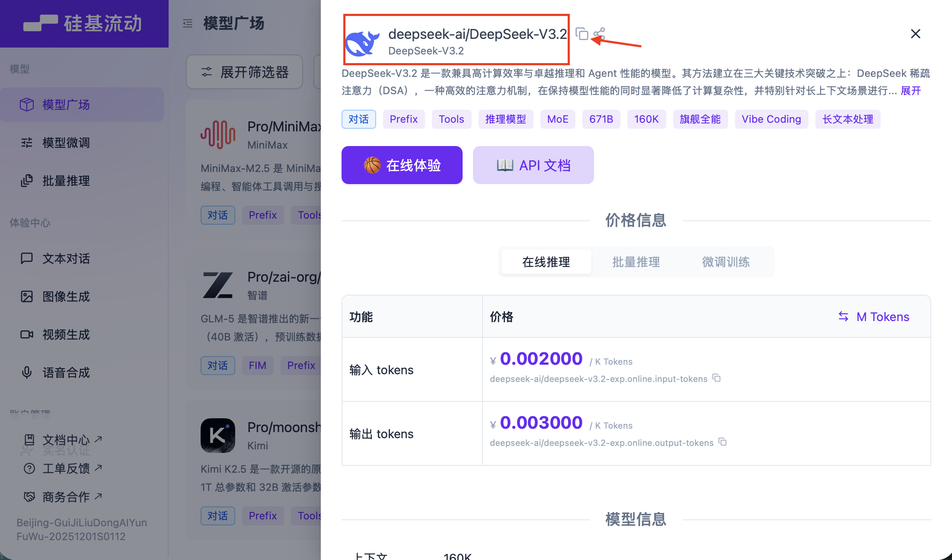The width and height of the screenshot is (952, 560).
Task: Open the API 文档 button
Action: point(534,165)
